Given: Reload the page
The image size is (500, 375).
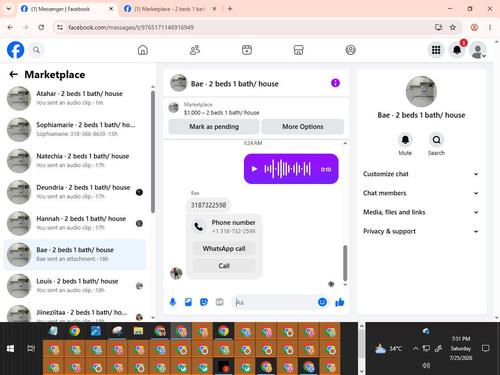Looking at the screenshot, I should click(x=41, y=27).
